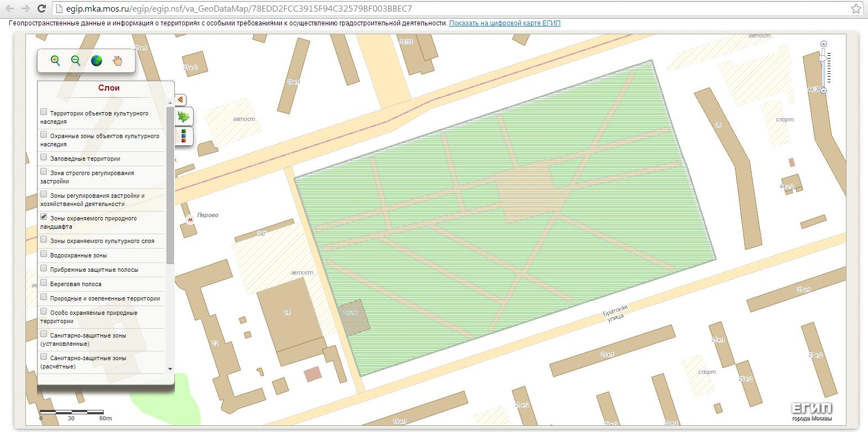
Task: Click building label 24Г
Action: click(262, 234)
